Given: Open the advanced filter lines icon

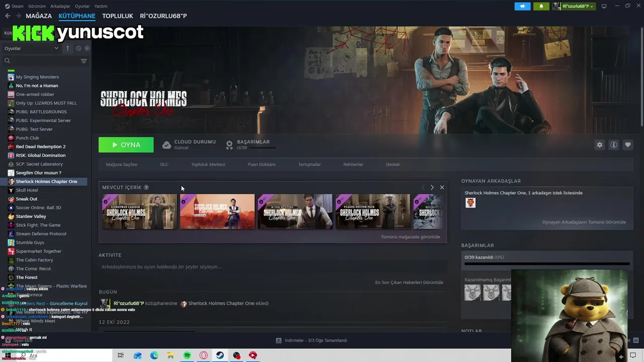Looking at the screenshot, I should click(84, 61).
